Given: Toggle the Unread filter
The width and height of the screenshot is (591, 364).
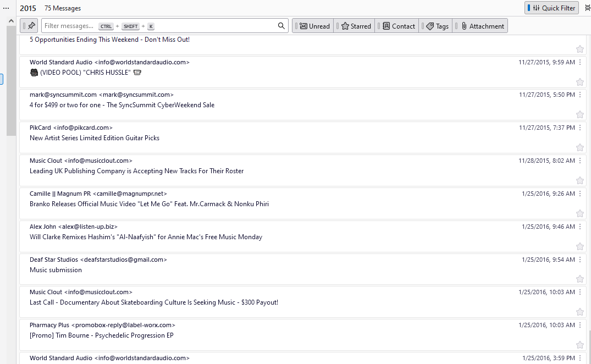Looking at the screenshot, I should click(313, 26).
